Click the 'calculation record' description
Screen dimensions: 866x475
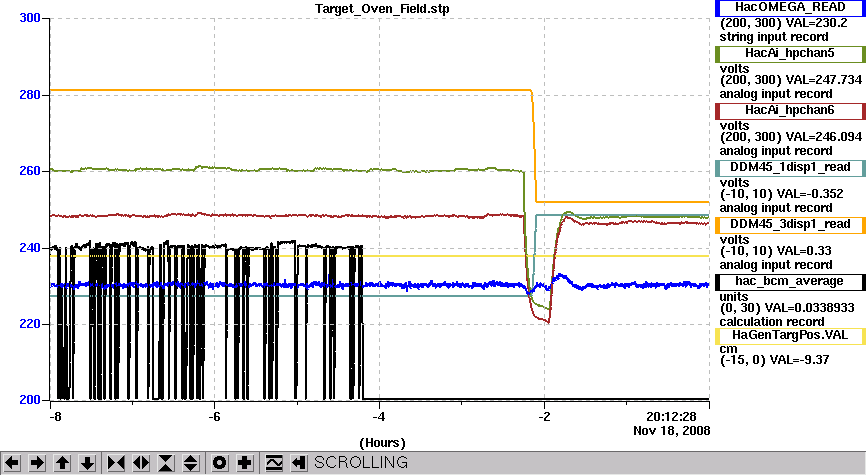(x=772, y=322)
